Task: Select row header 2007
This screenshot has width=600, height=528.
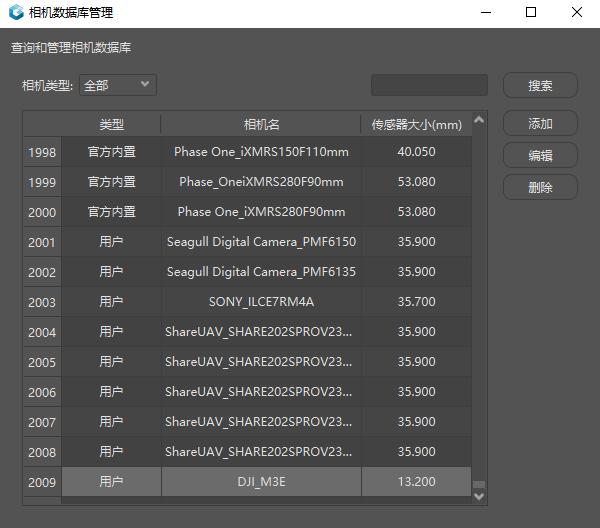Action: click(x=42, y=422)
